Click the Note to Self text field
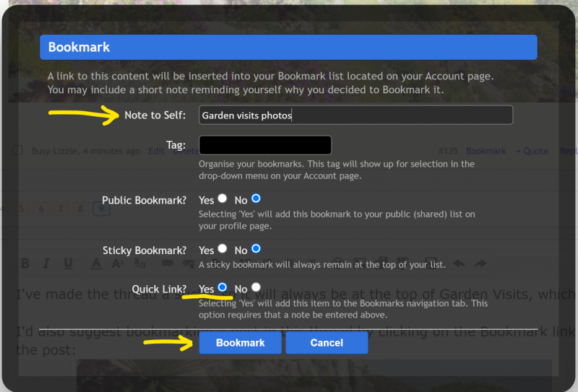578x392 pixels. pyautogui.click(x=355, y=116)
